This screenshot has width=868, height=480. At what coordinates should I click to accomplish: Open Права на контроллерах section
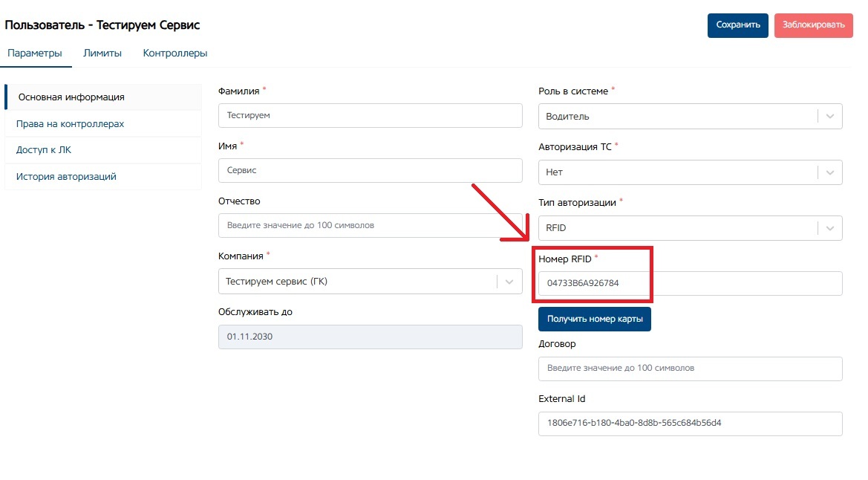70,124
